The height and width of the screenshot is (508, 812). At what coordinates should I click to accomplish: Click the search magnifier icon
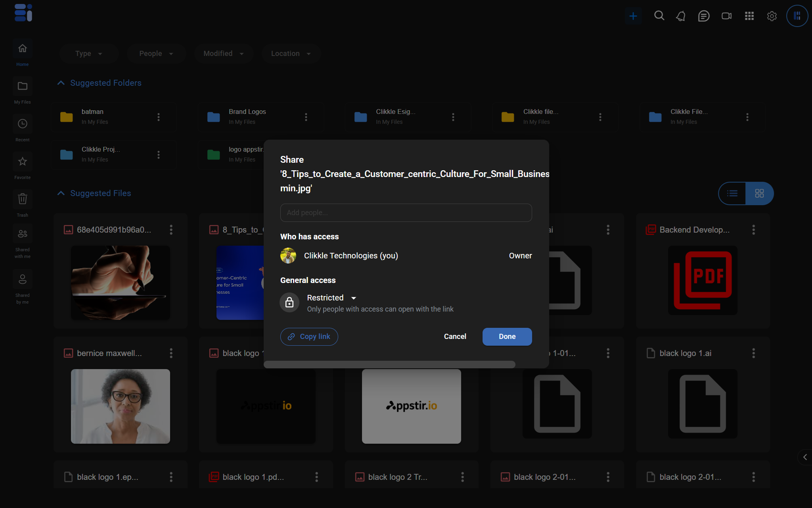click(x=659, y=16)
